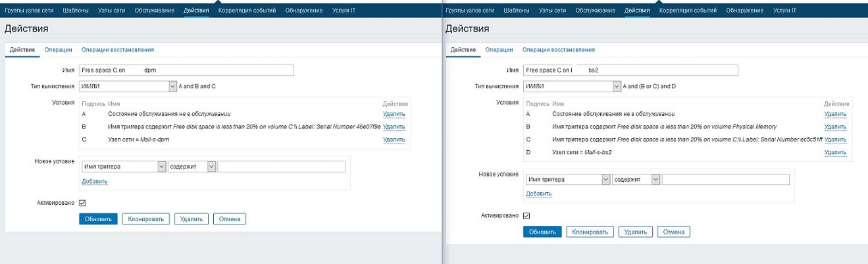This screenshot has height=264, width=868.
Task: Remove condition D Mall-s-bs2 in right window
Action: (x=835, y=153)
